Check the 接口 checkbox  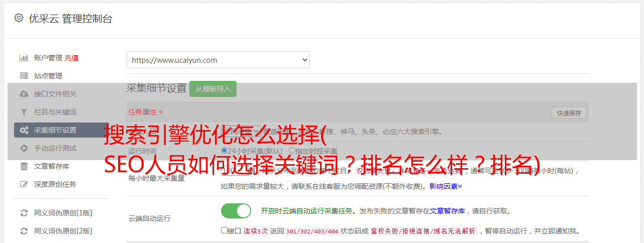(x=224, y=230)
